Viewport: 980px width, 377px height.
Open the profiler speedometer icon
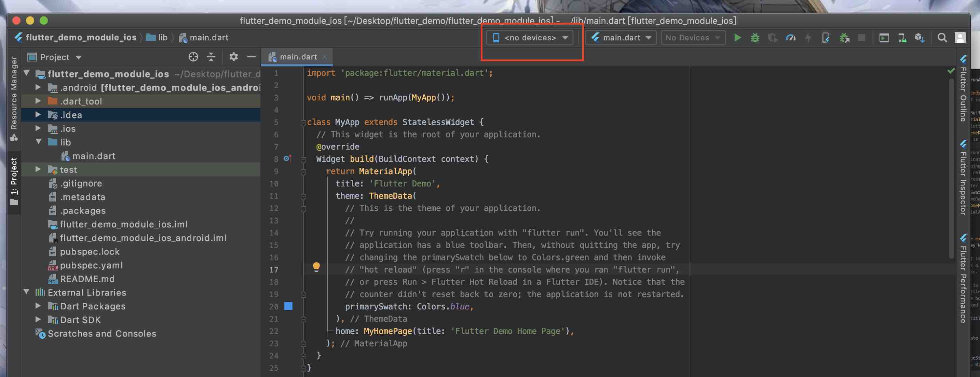(791, 38)
